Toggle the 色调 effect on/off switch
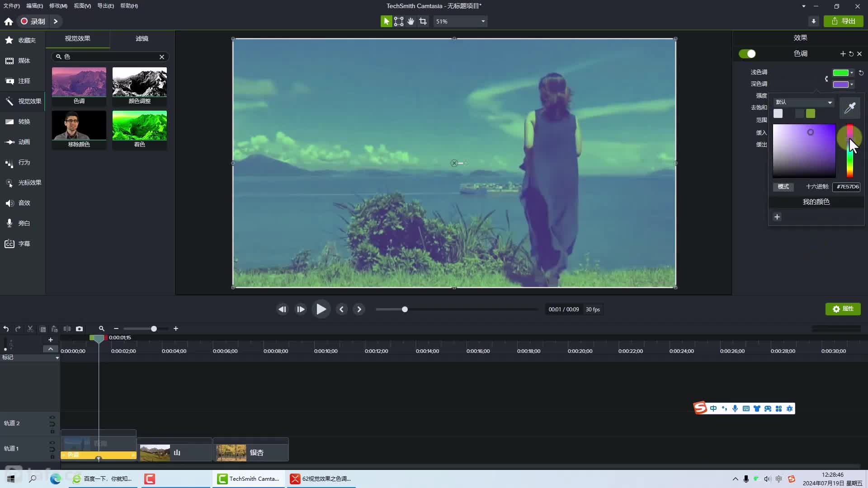The image size is (868, 488). (x=747, y=54)
